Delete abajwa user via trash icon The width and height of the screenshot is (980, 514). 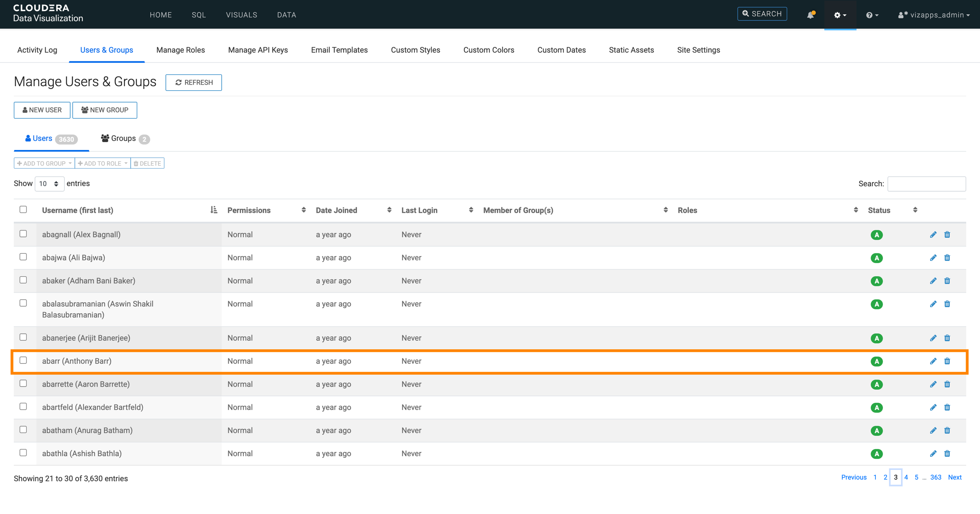(947, 258)
